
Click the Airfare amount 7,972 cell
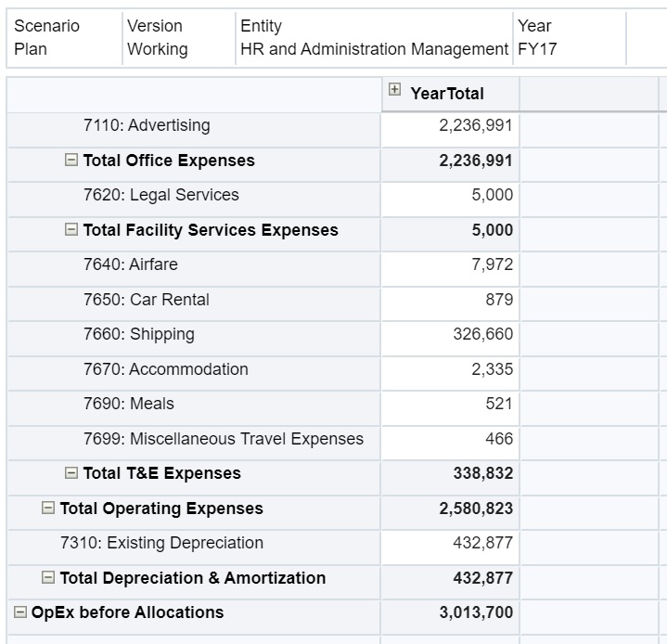pos(450,264)
